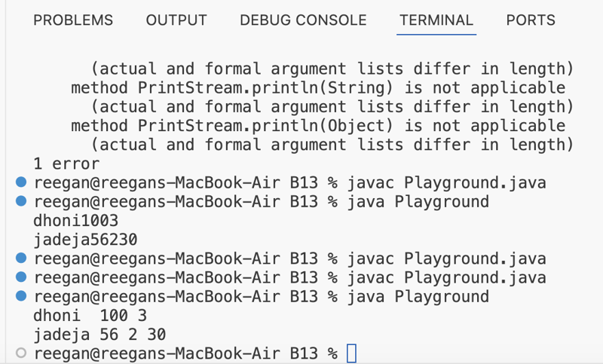Click the "1 error" output line
Viewport: 603px width, 364px height.
(66, 163)
